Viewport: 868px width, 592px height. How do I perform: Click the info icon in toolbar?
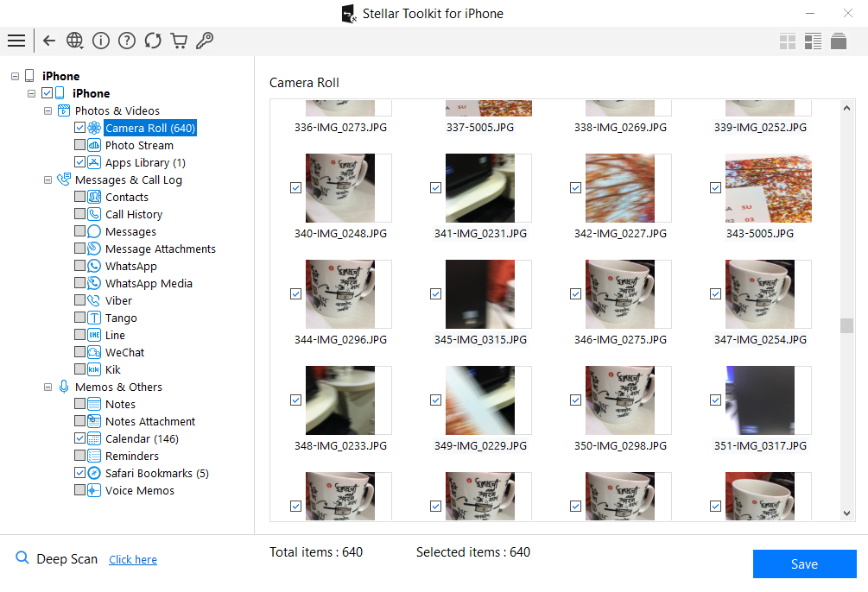click(x=101, y=41)
